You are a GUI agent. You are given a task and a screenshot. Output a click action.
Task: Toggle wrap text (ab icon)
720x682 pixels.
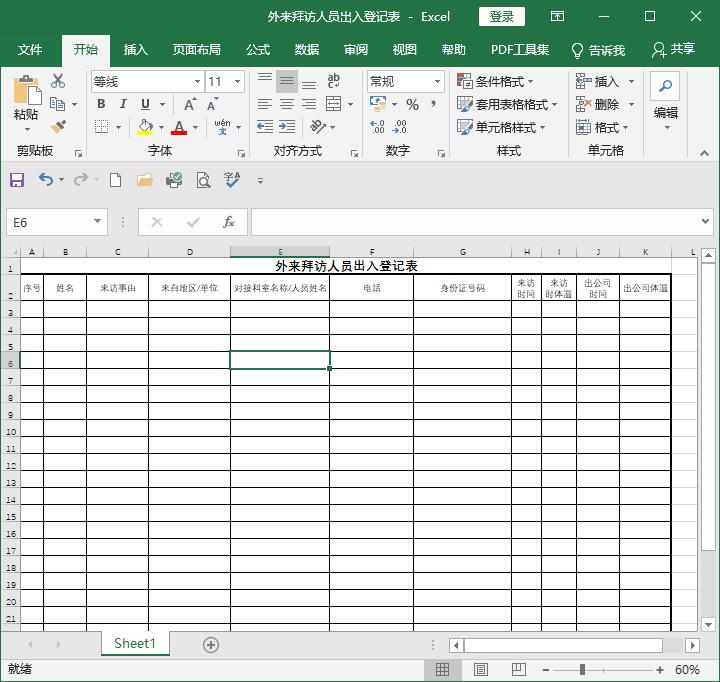click(334, 81)
